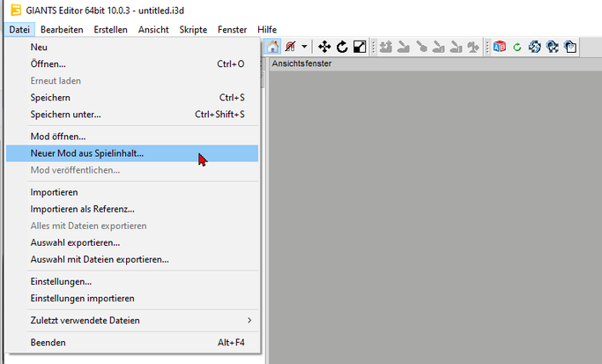Click the fourth greyed terrain tool icon
602x364 pixels.
point(438,47)
